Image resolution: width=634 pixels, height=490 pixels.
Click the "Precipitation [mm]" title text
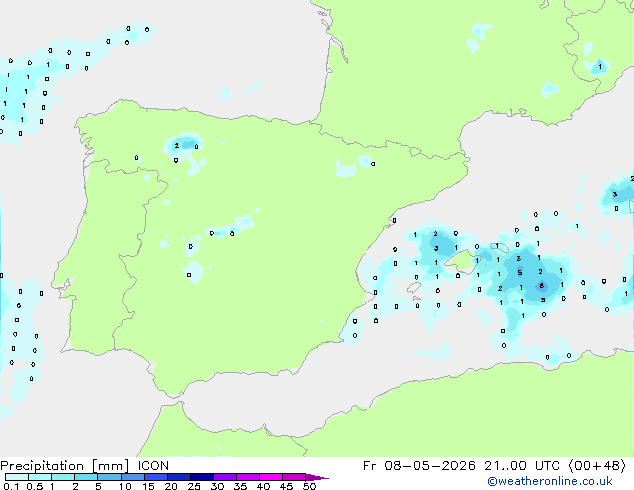[65, 466]
